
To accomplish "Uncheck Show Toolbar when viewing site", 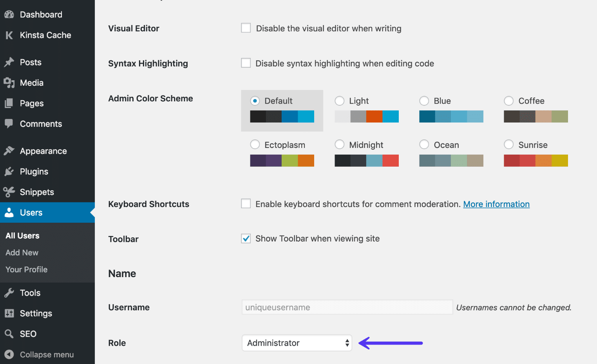I will 246,238.
